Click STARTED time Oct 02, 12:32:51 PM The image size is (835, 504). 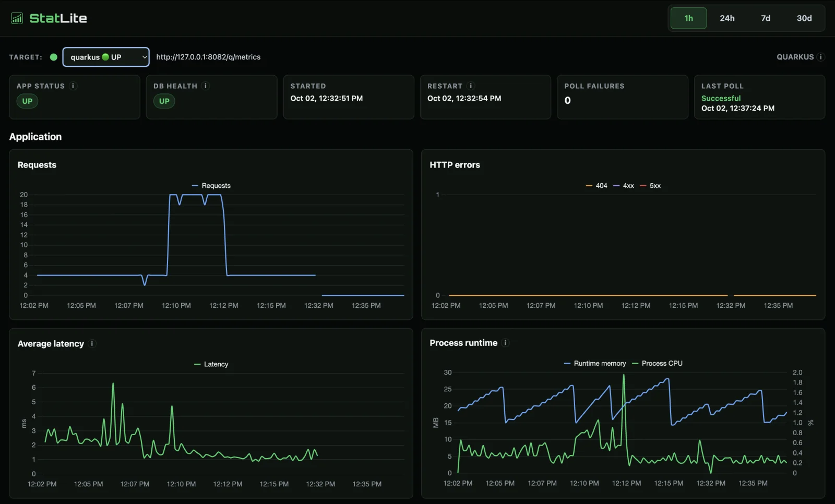pos(327,98)
